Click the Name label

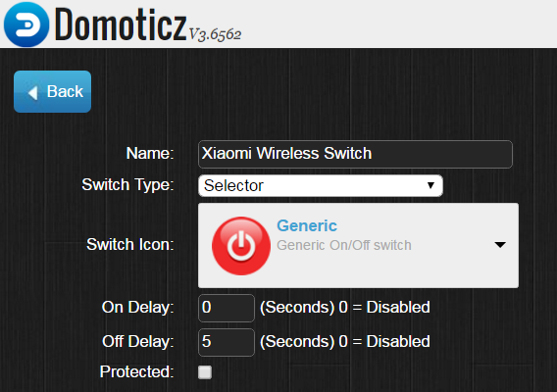150,154
